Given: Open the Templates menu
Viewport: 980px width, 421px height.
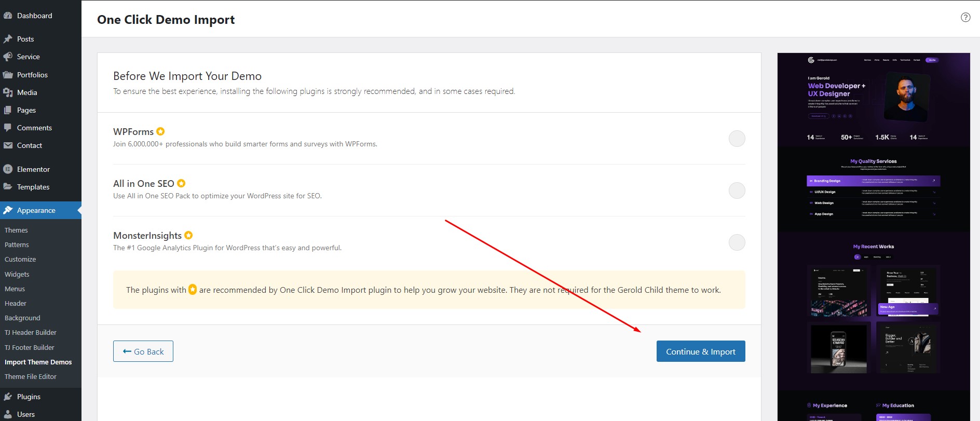Looking at the screenshot, I should click(x=40, y=187).
